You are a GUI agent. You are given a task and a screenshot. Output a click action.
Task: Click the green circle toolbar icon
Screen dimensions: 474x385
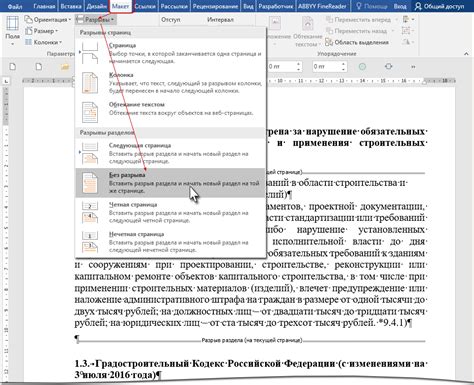[x=362, y=67]
